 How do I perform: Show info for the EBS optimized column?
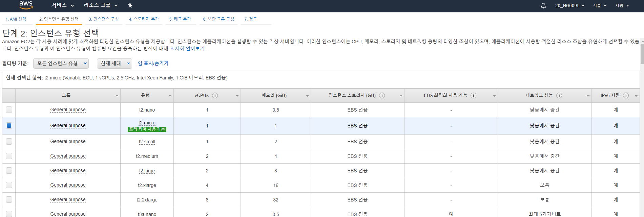[x=473, y=96]
